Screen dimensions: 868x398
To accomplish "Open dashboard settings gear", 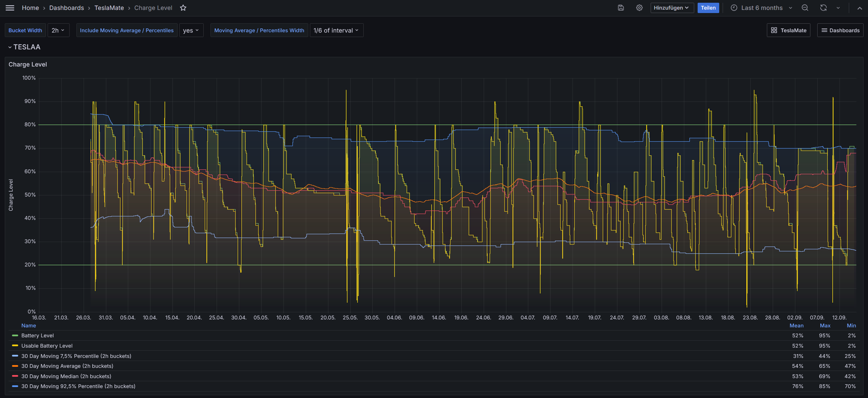I will 639,8.
